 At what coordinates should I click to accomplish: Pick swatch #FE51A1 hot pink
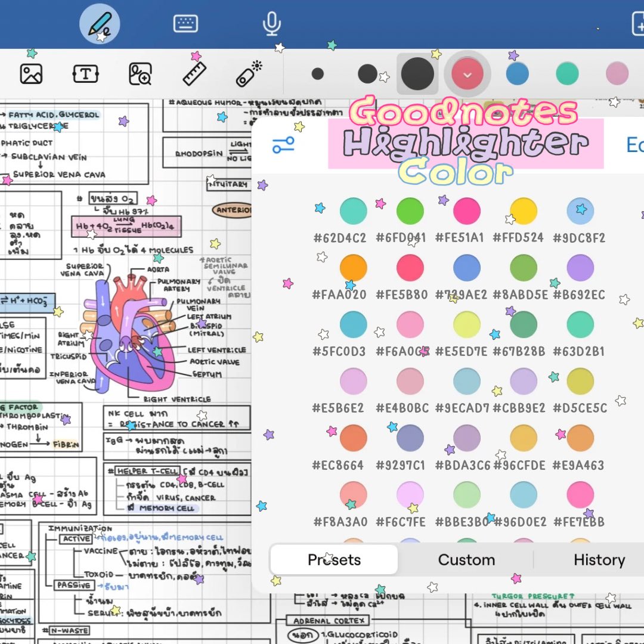(x=466, y=211)
